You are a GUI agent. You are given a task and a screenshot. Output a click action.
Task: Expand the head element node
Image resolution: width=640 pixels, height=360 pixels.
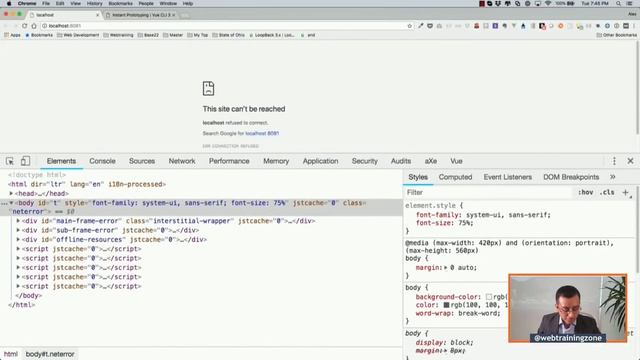(11, 193)
